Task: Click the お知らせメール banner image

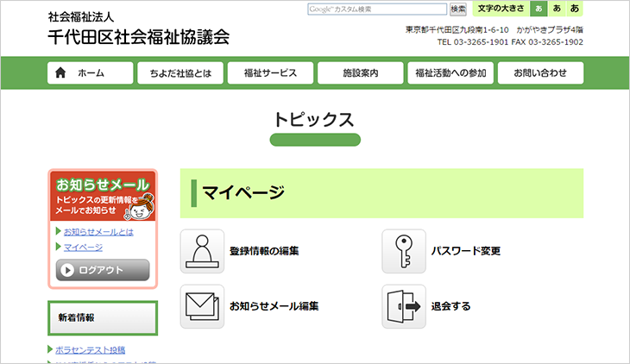Action: click(x=103, y=196)
